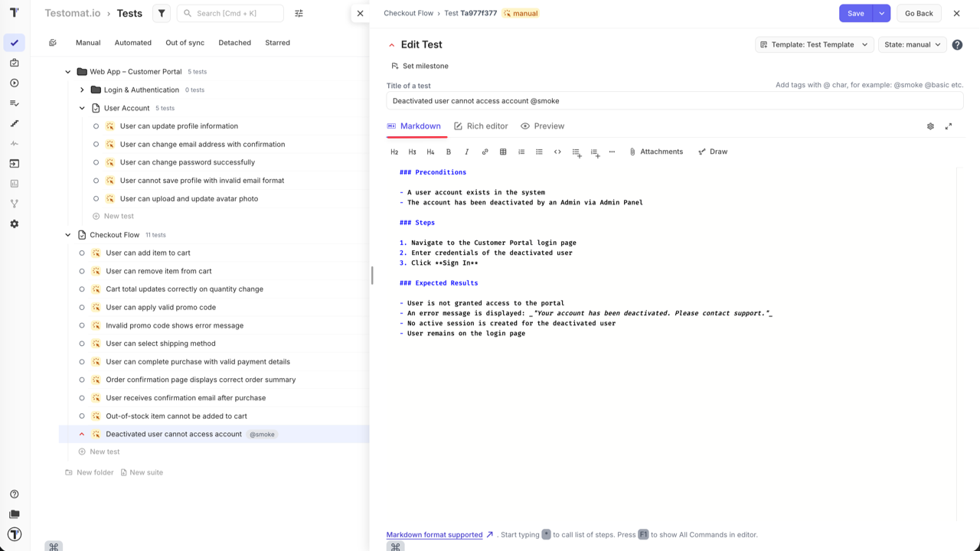Switch to Detached filter tab
Screen dimensions: 980x551
[234, 43]
